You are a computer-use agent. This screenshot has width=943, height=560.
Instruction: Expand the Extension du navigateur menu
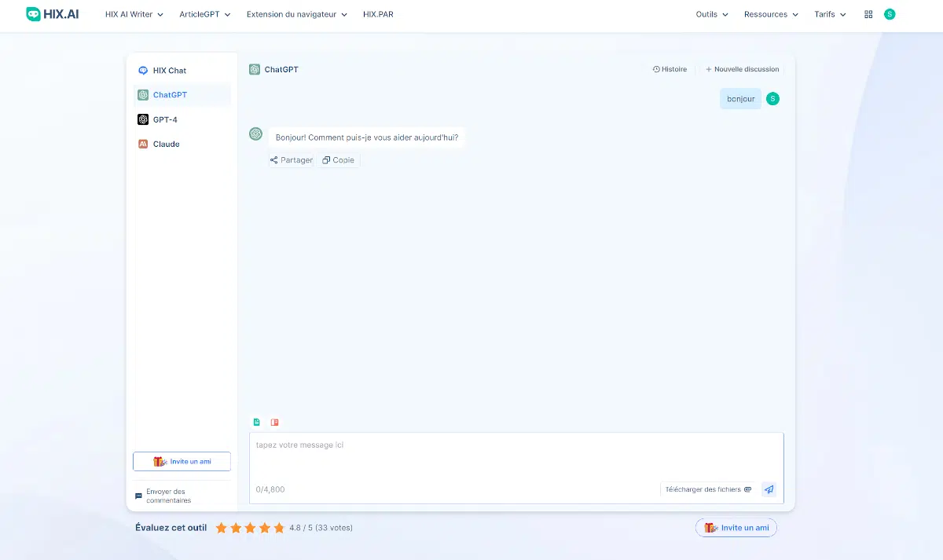pyautogui.click(x=297, y=14)
